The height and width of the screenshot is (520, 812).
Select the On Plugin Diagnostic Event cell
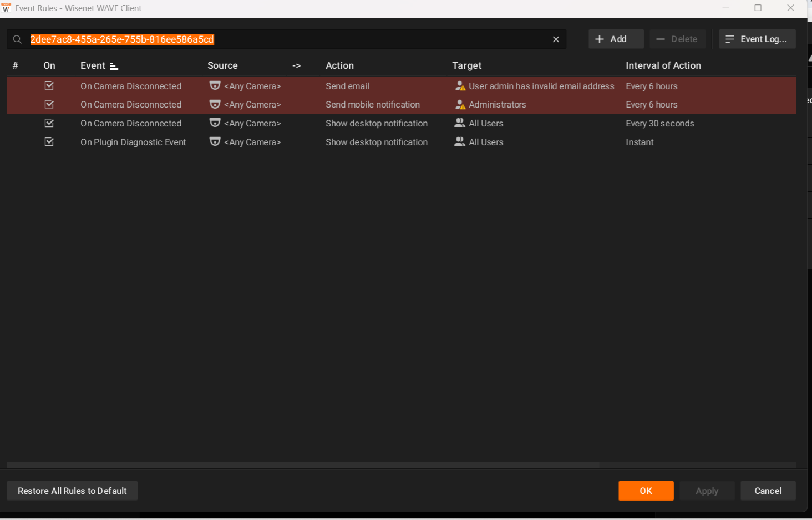(133, 142)
